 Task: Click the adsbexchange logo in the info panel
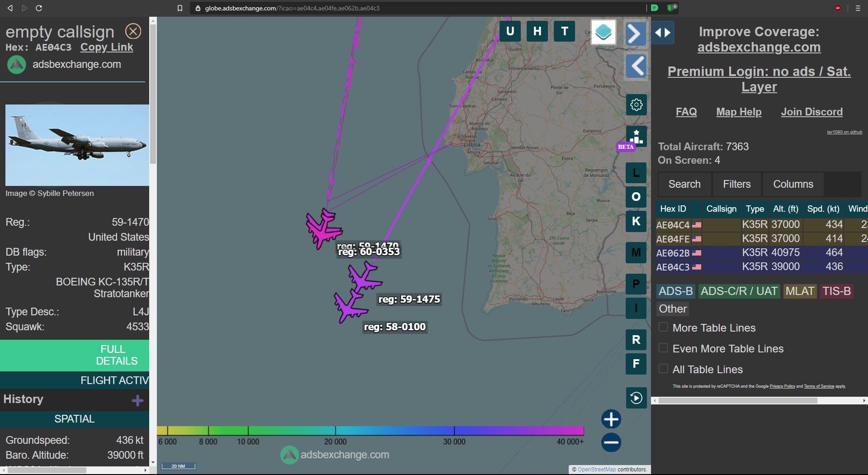[17, 65]
